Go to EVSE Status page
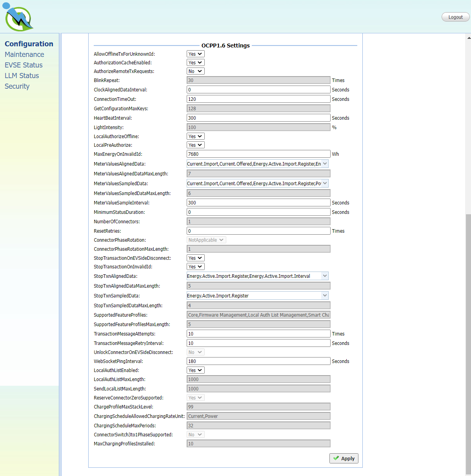This screenshot has width=471, height=476. (x=24, y=65)
